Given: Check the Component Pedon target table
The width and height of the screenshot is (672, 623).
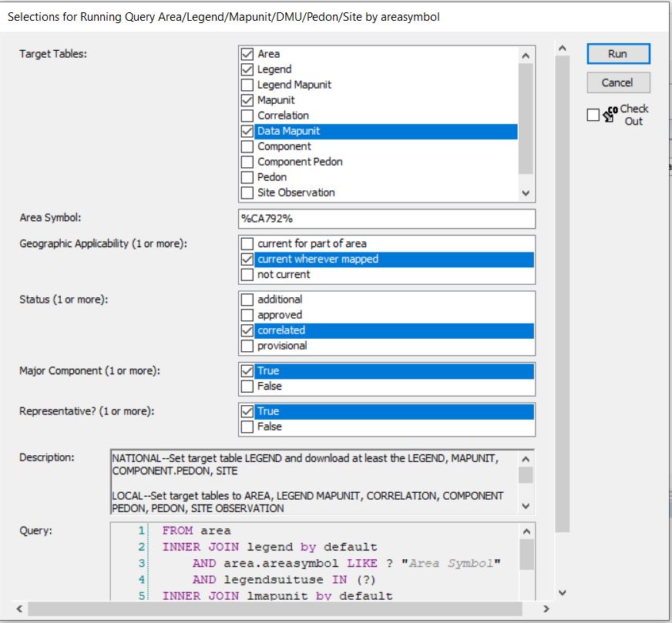Looking at the screenshot, I should 247,162.
